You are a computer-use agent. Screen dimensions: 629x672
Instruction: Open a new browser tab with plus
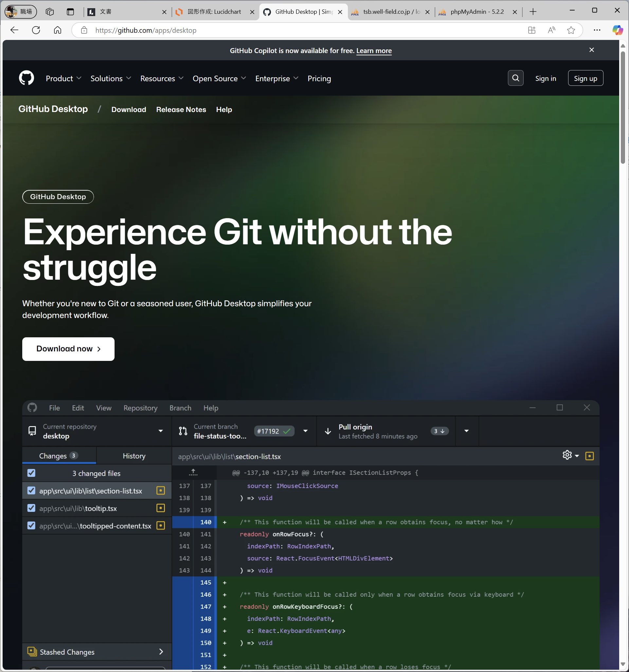coord(533,12)
